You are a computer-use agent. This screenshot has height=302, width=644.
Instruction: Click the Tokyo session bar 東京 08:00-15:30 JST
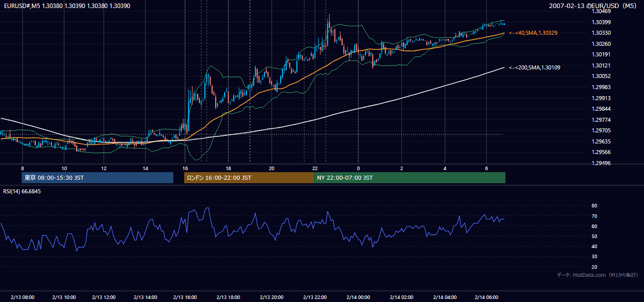(x=98, y=178)
